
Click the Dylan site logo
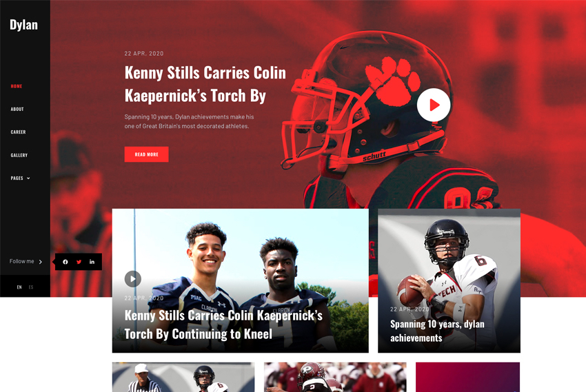click(23, 25)
